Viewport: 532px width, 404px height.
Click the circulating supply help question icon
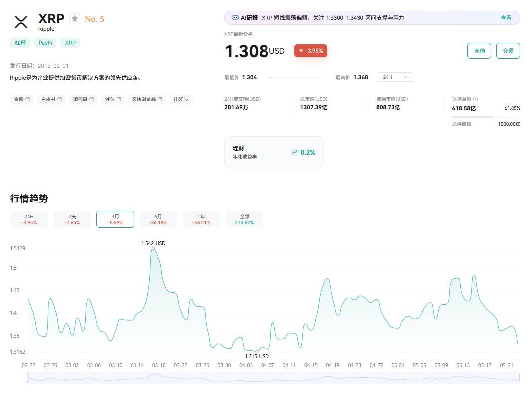point(475,99)
